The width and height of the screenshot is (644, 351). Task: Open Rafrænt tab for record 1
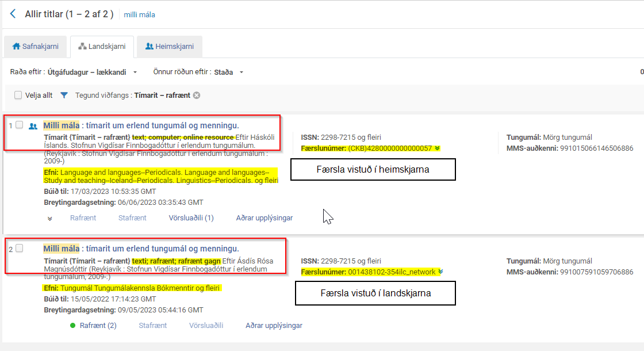[83, 218]
